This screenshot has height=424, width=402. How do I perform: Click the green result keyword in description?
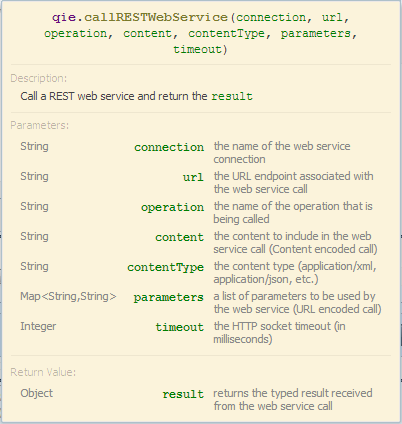232,96
